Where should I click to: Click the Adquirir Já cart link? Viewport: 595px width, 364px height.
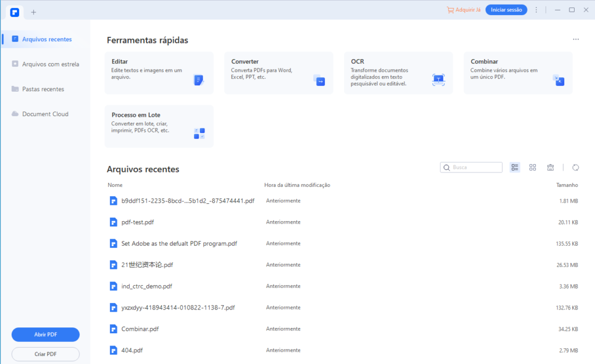[x=464, y=10]
